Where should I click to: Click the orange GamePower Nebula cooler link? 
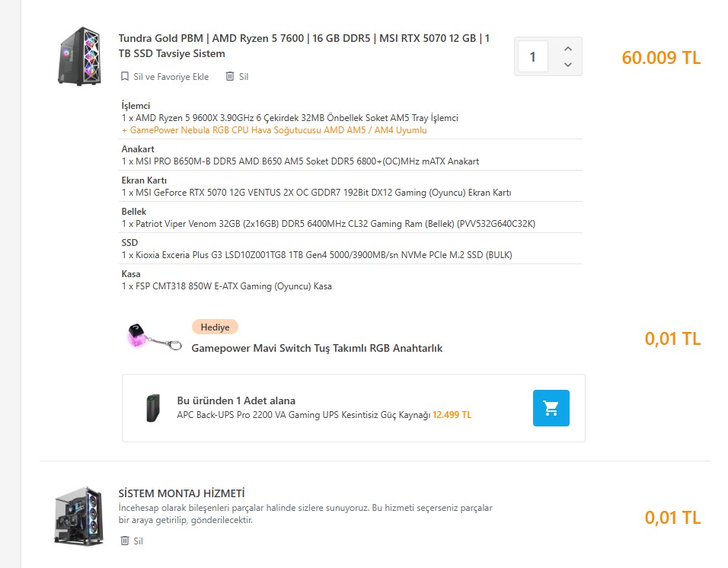pyautogui.click(x=274, y=130)
